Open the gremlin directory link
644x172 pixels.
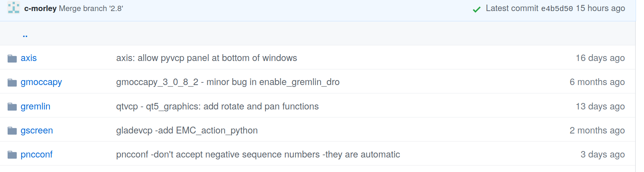(x=35, y=106)
